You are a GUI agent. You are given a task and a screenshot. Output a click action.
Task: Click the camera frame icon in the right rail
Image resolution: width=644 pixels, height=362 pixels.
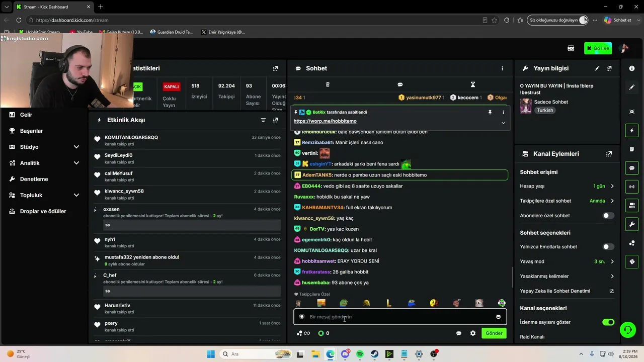tap(632, 112)
